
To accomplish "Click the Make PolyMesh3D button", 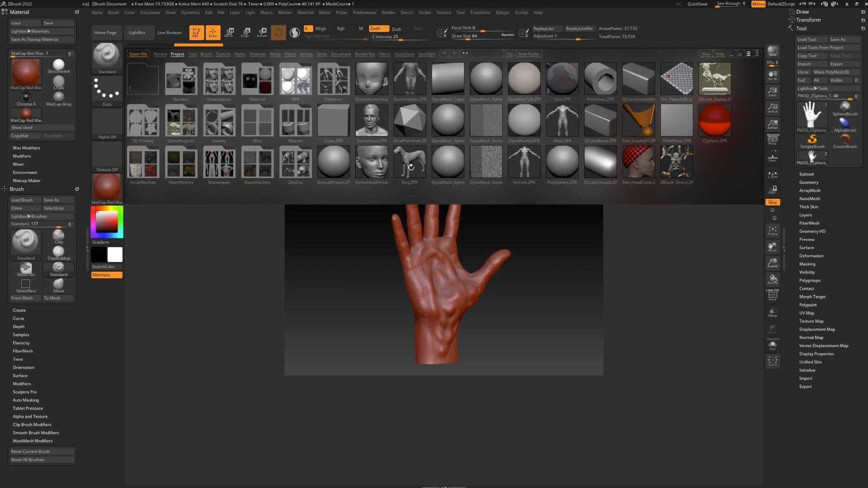I will 831,72.
